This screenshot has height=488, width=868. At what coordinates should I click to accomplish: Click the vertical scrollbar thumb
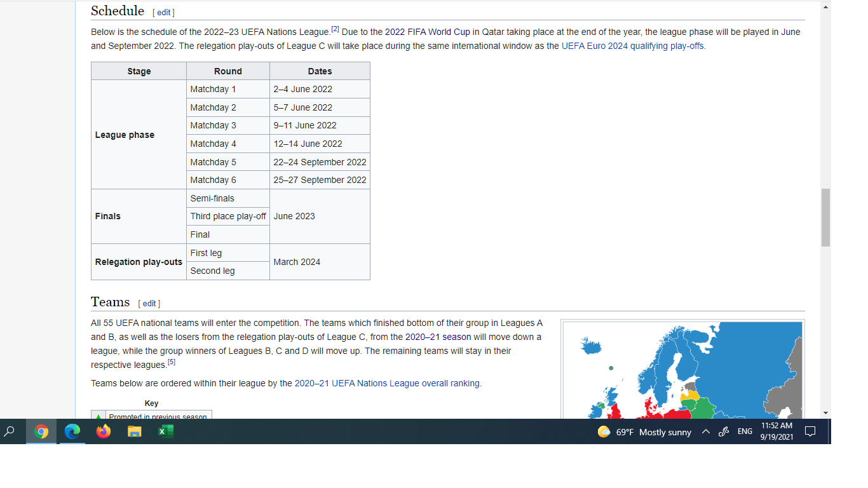click(x=825, y=217)
